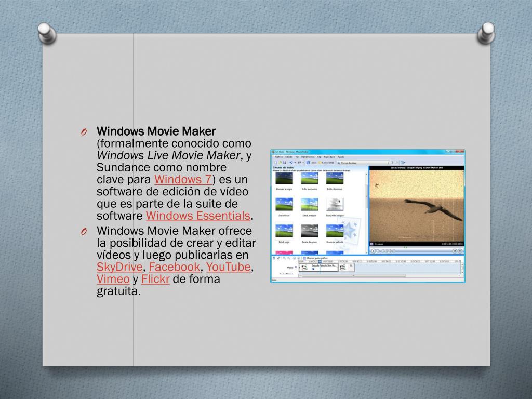Select the bold 'Windows Movie Maker' heading text
The image size is (532, 399).
point(156,131)
